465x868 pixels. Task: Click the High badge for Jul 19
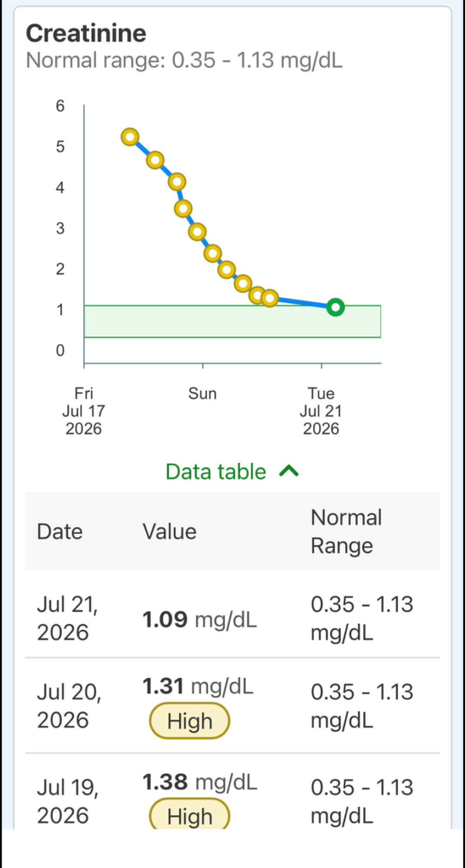click(x=189, y=814)
